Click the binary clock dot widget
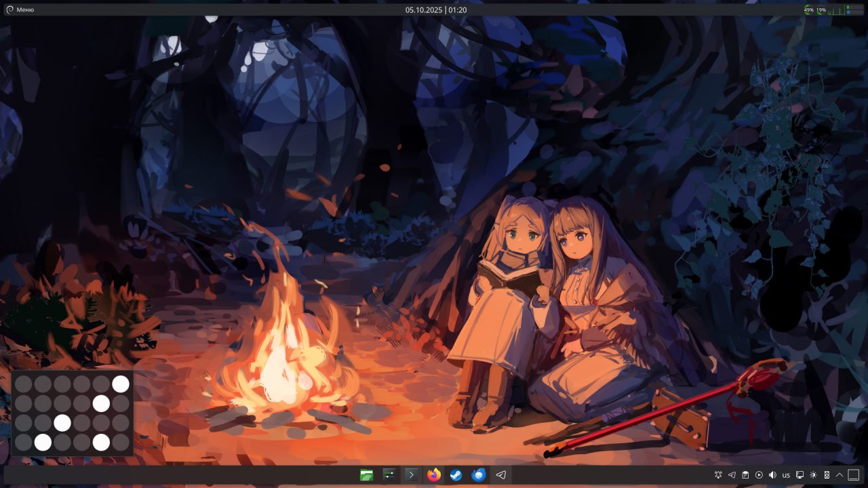Image resolution: width=868 pixels, height=488 pixels. click(72, 413)
